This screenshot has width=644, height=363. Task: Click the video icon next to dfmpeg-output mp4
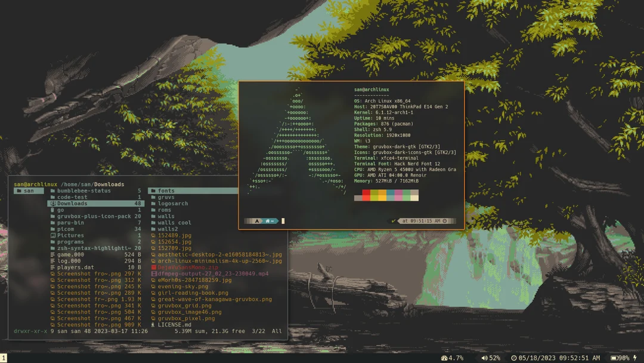click(x=153, y=273)
